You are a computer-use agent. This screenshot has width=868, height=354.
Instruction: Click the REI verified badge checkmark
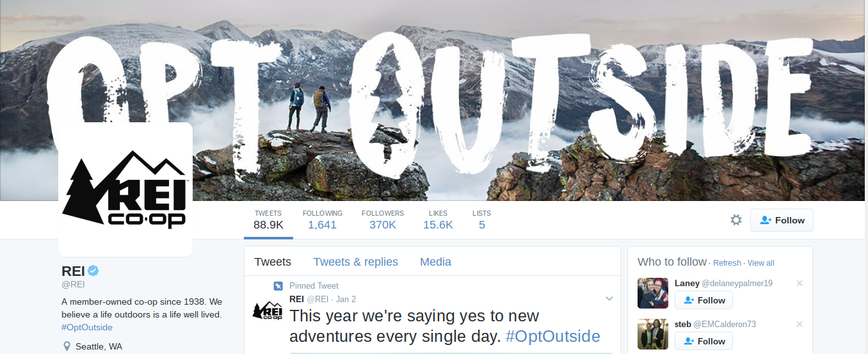coord(93,270)
